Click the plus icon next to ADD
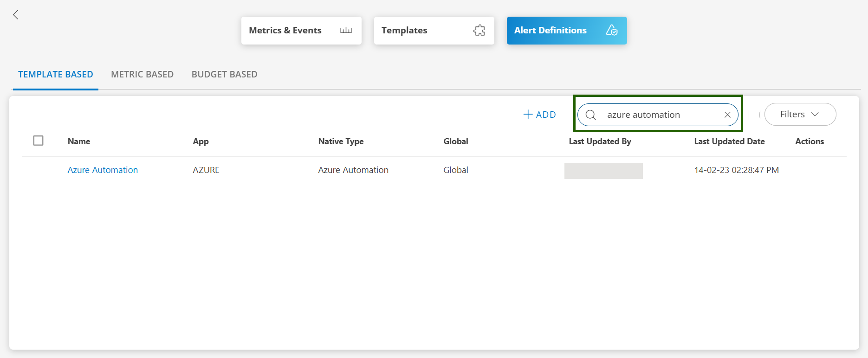Screen dimensions: 868x358 tap(528, 115)
